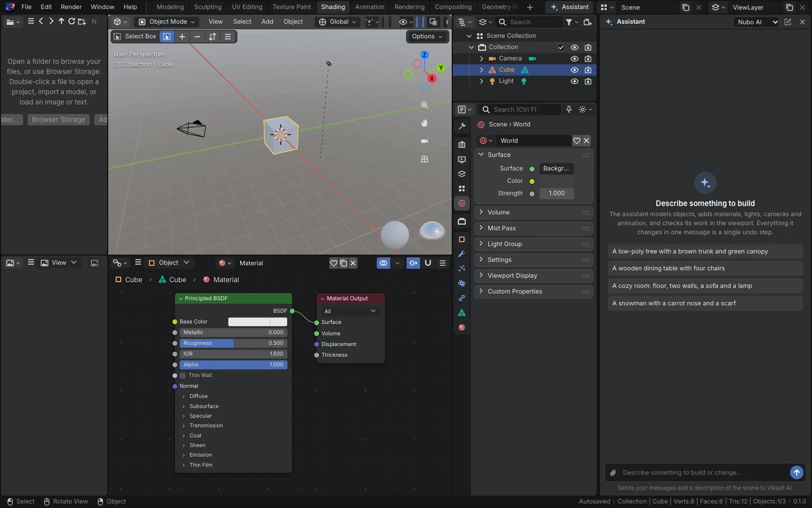Open the Object Mode dropdown
The height and width of the screenshot is (508, 812).
[x=167, y=22]
